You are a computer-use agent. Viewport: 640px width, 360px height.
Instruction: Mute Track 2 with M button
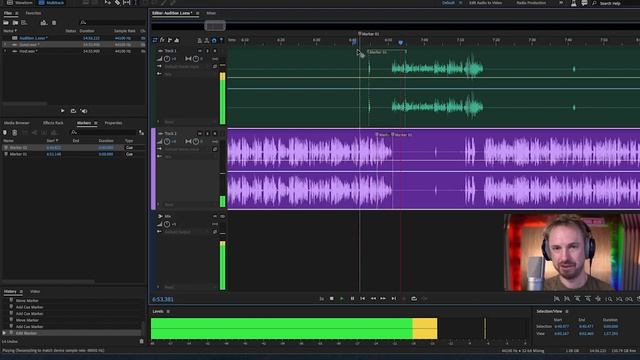(x=200, y=133)
